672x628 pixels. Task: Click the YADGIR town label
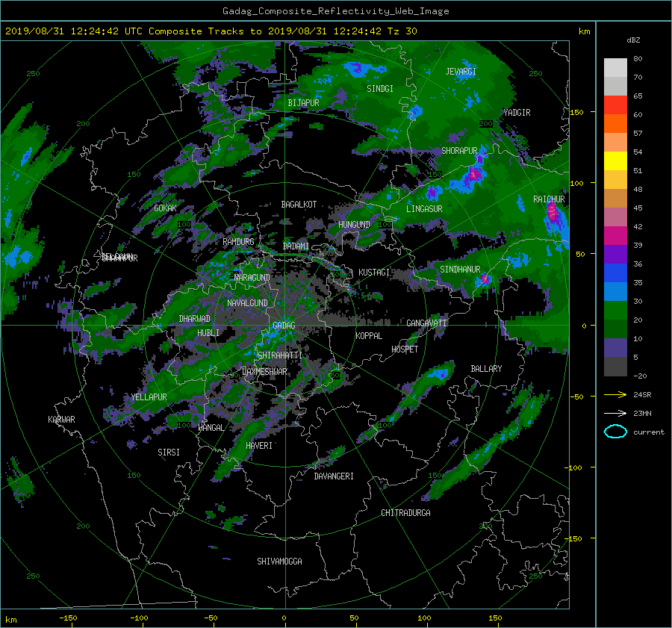click(x=517, y=113)
